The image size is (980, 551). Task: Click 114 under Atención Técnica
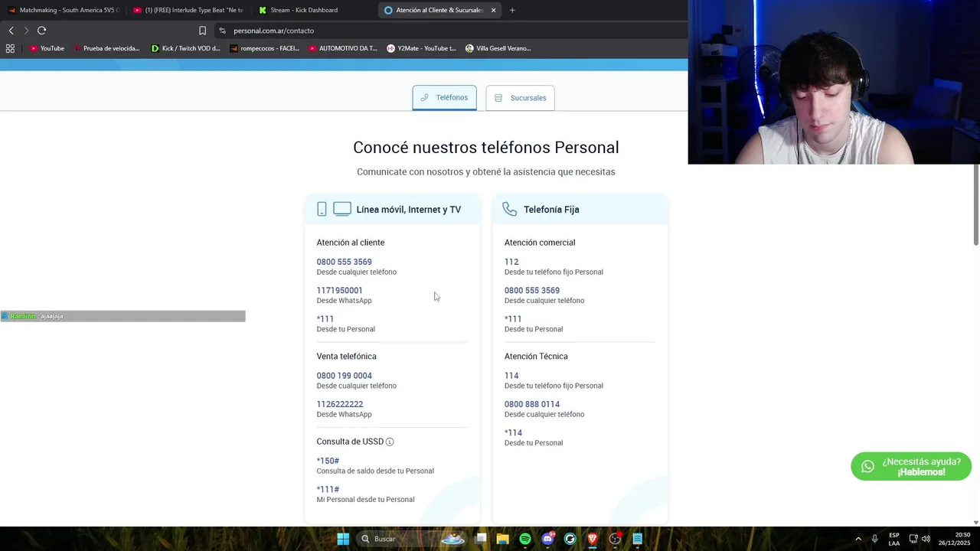(x=511, y=376)
